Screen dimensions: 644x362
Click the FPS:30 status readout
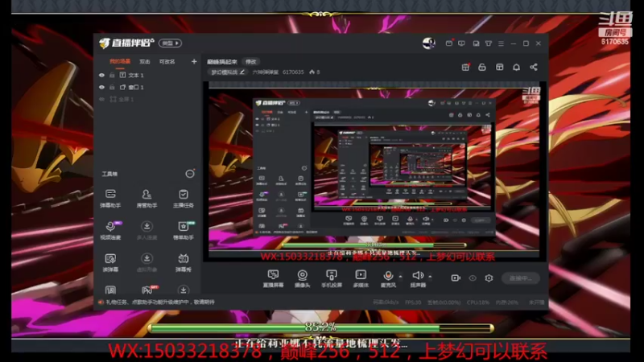pyautogui.click(x=413, y=302)
